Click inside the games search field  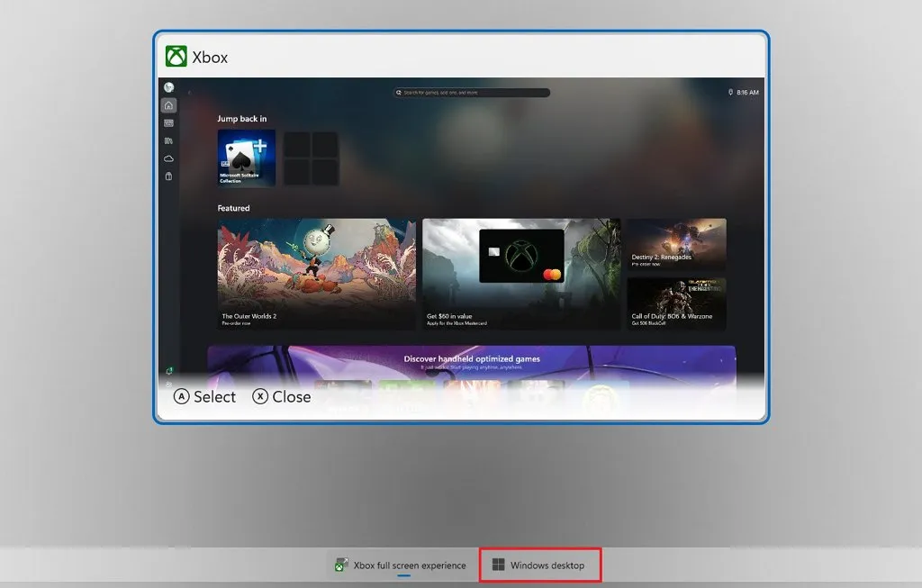pos(473,92)
